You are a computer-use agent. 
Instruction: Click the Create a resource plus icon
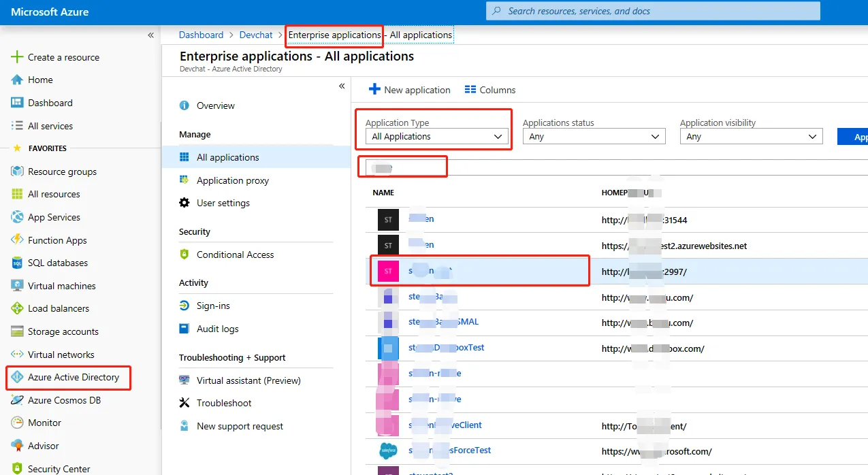tap(18, 57)
